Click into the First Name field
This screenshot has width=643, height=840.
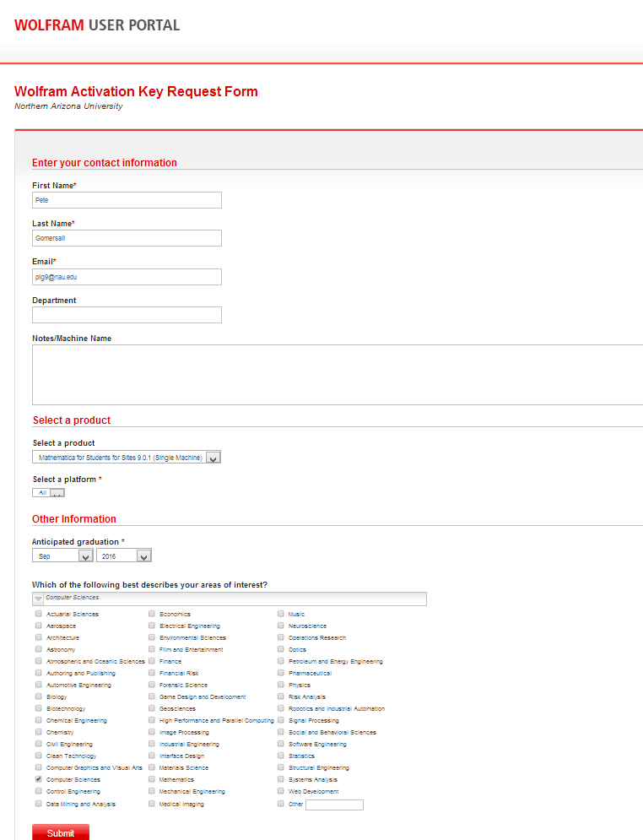(127, 200)
